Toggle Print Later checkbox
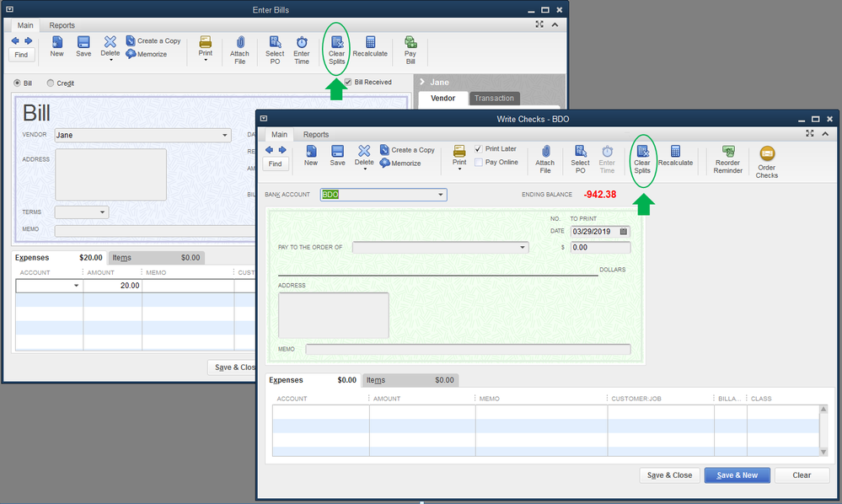Screen dimensions: 842x504 click(479, 148)
